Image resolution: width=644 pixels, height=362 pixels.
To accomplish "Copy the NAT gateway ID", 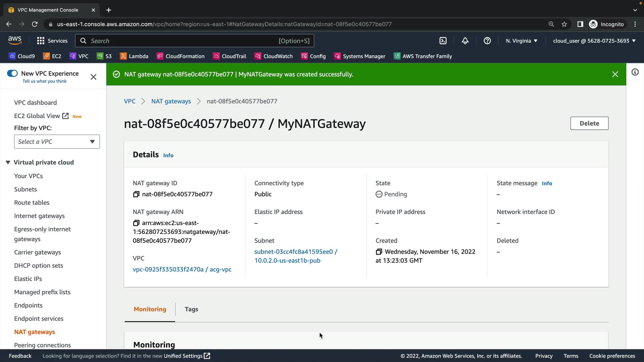I will pyautogui.click(x=136, y=194).
